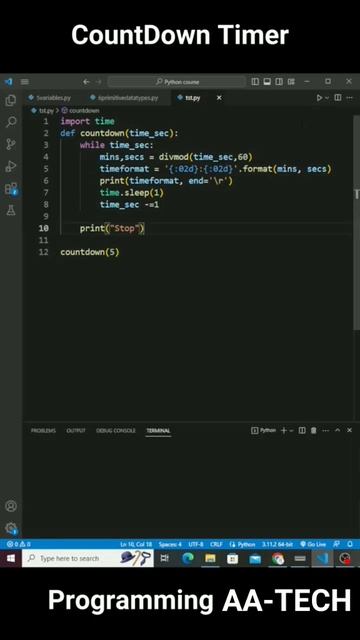Open Microsoft Edge from the taskbar

188,558
